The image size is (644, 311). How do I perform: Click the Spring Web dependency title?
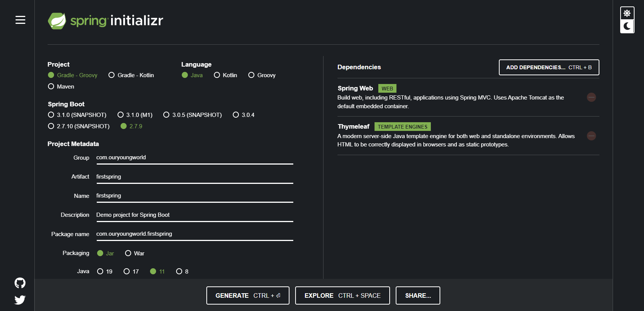(355, 88)
